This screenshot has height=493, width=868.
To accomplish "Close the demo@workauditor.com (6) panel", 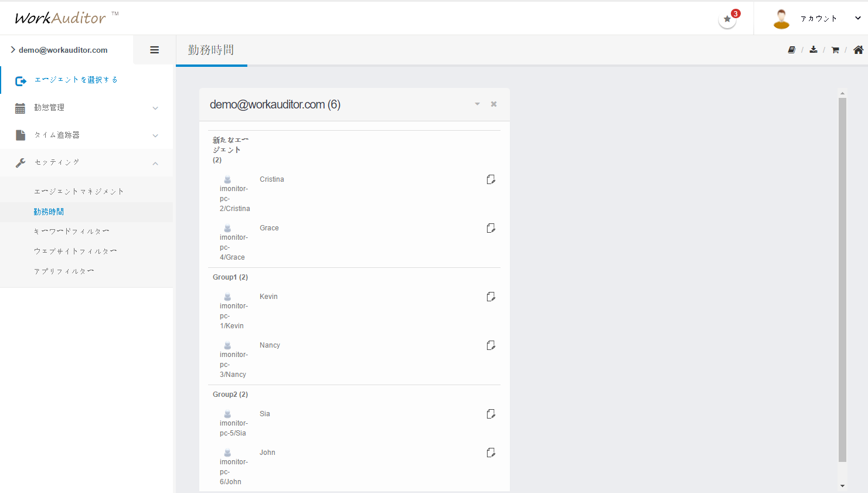I will point(493,104).
